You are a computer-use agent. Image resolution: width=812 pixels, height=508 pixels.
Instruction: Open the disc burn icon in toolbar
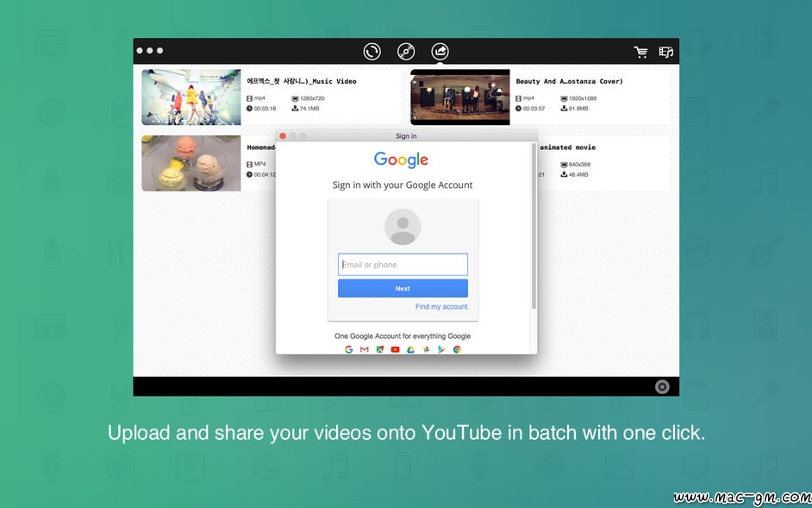coord(406,52)
